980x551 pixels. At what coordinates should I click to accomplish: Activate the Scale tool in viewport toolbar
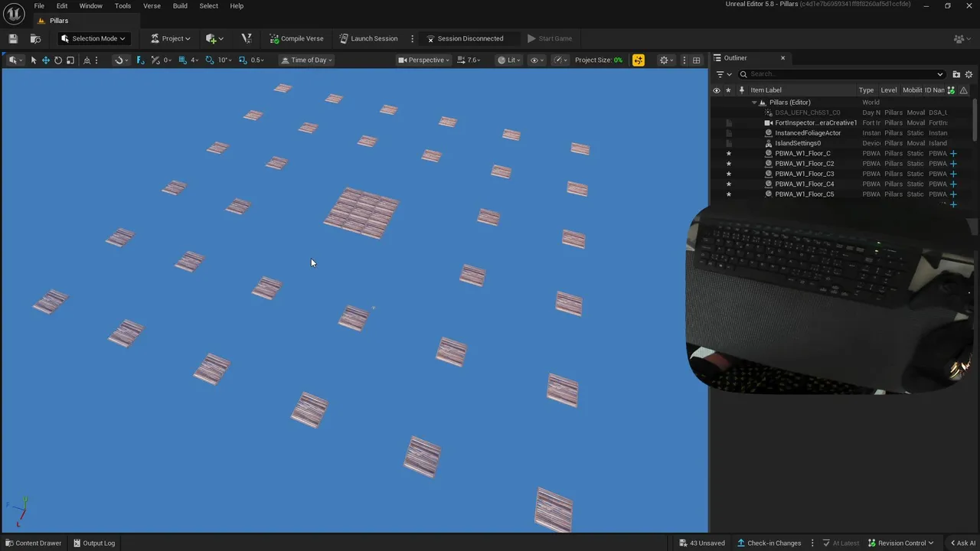(x=70, y=60)
